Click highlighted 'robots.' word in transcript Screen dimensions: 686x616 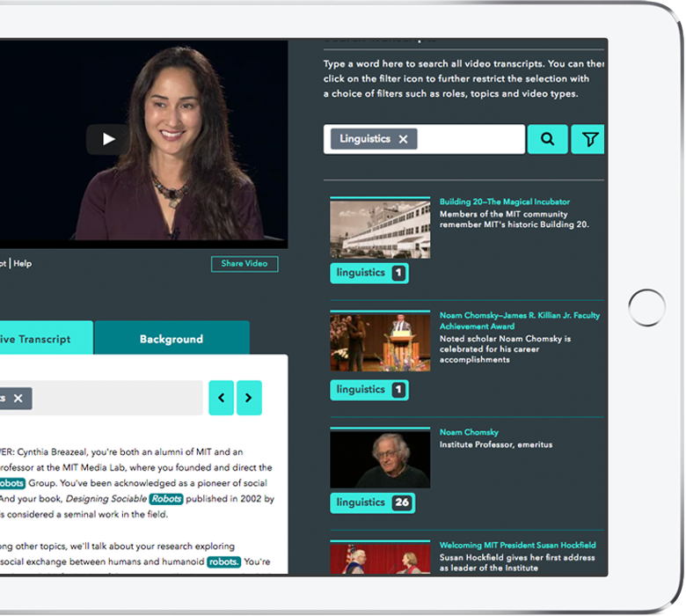coord(223,561)
